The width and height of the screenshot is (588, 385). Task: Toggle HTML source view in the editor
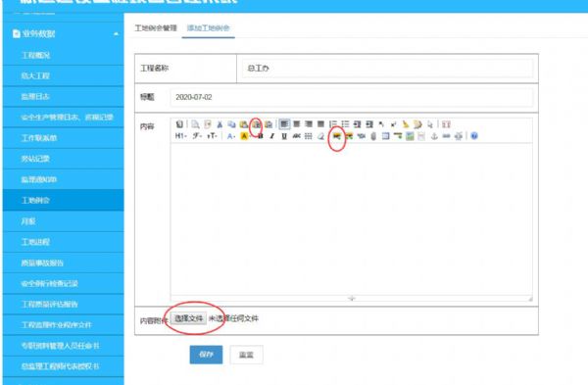tap(179, 124)
